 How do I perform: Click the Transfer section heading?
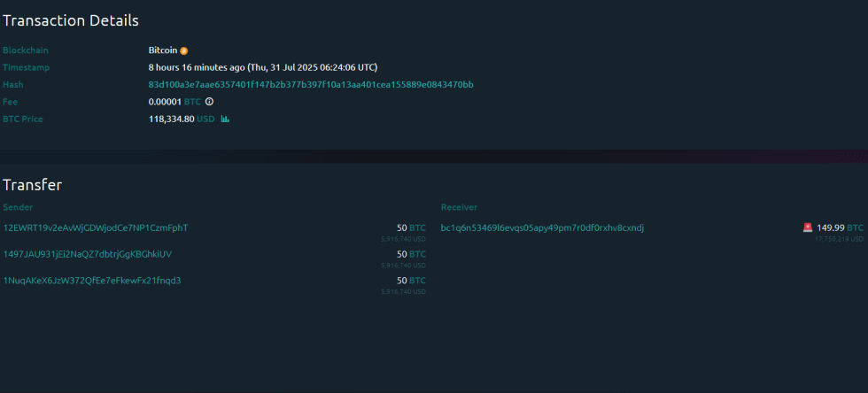[x=32, y=185]
